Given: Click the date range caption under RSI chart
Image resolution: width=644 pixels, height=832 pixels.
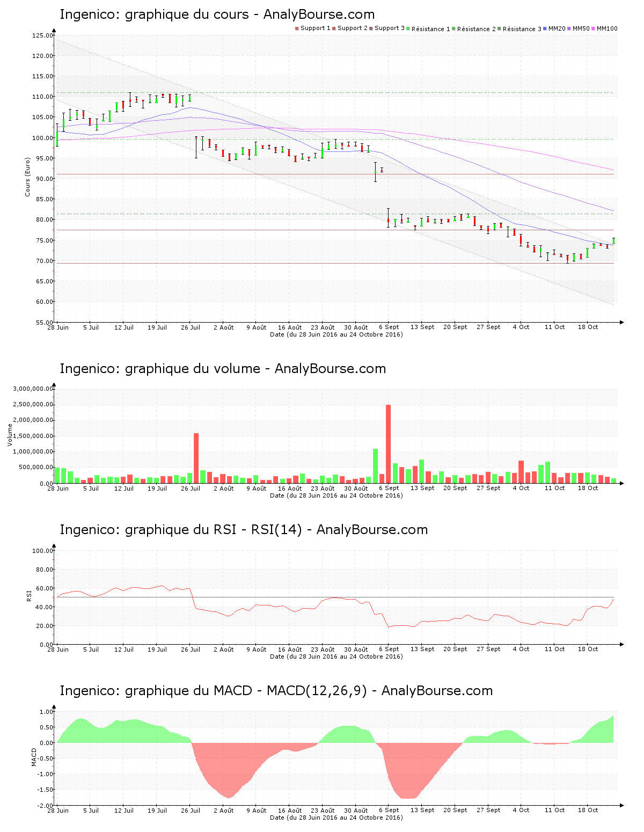Looking at the screenshot, I should (x=336, y=656).
